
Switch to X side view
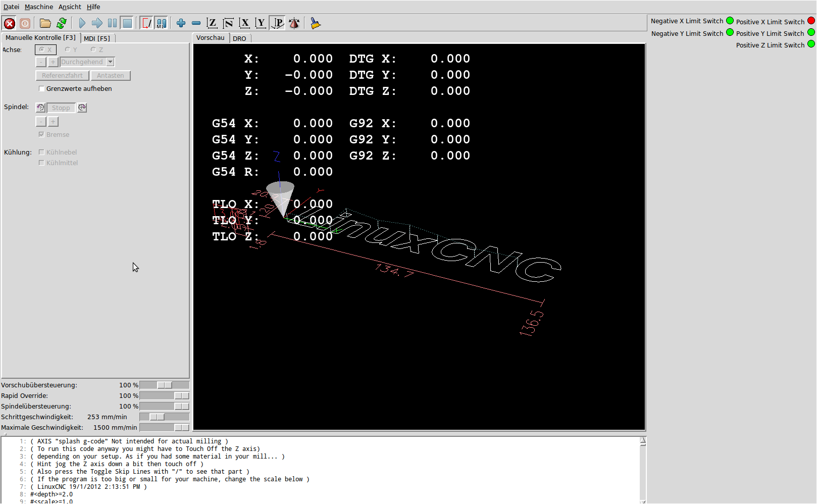point(244,23)
